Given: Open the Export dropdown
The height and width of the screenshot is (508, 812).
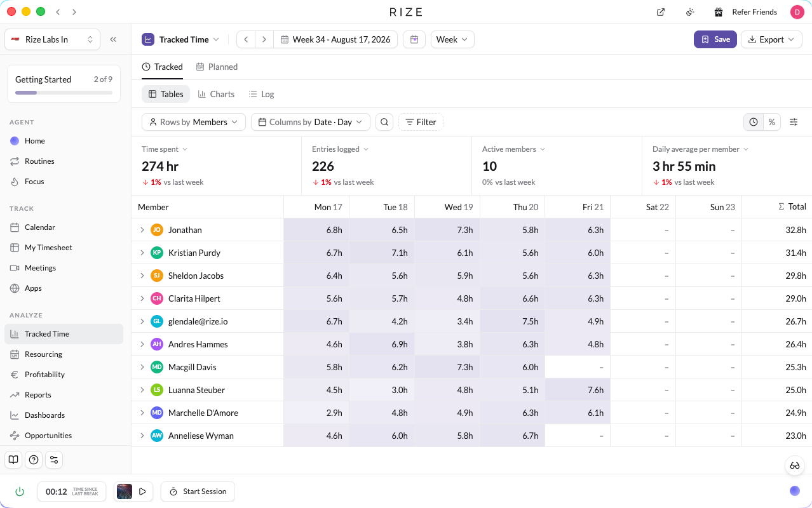Looking at the screenshot, I should tap(771, 39).
